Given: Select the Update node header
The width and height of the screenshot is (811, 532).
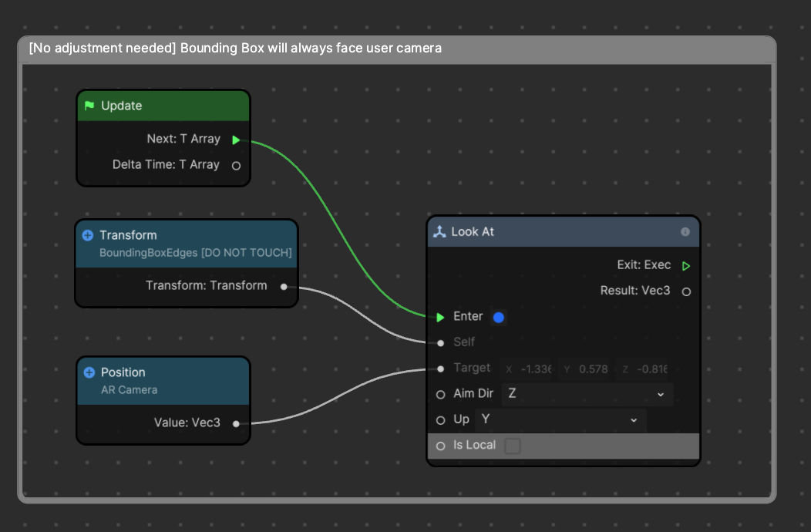Looking at the screenshot, I should click(163, 106).
